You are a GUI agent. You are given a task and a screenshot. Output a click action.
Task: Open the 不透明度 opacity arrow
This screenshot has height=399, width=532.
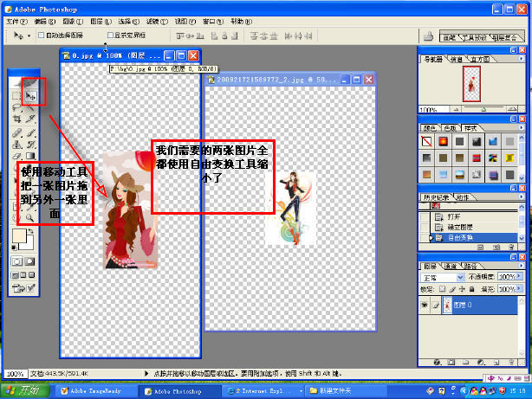(518, 277)
